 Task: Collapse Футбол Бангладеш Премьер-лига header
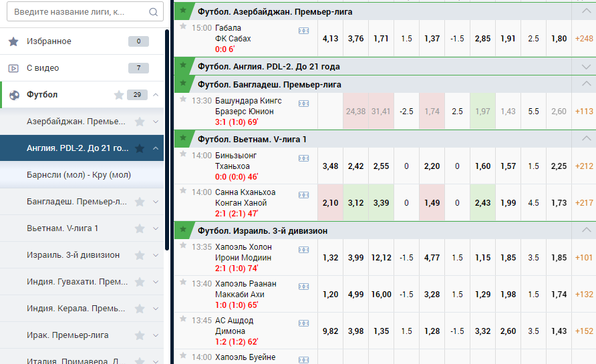coord(586,83)
